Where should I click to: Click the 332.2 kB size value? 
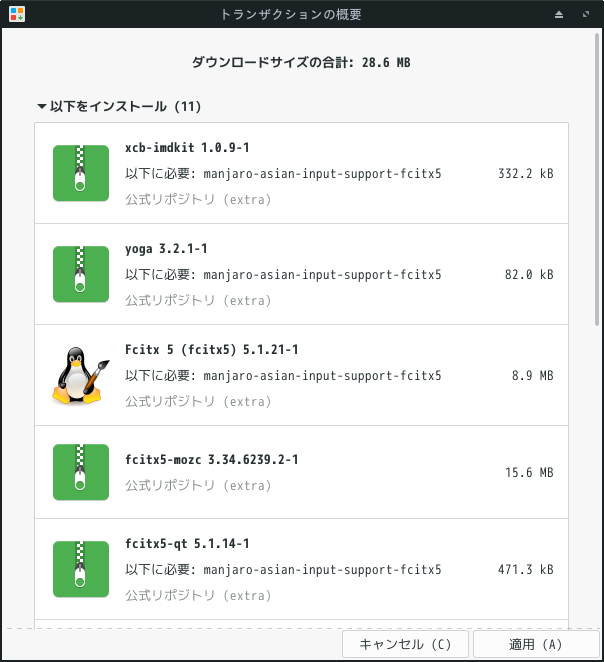(x=525, y=174)
